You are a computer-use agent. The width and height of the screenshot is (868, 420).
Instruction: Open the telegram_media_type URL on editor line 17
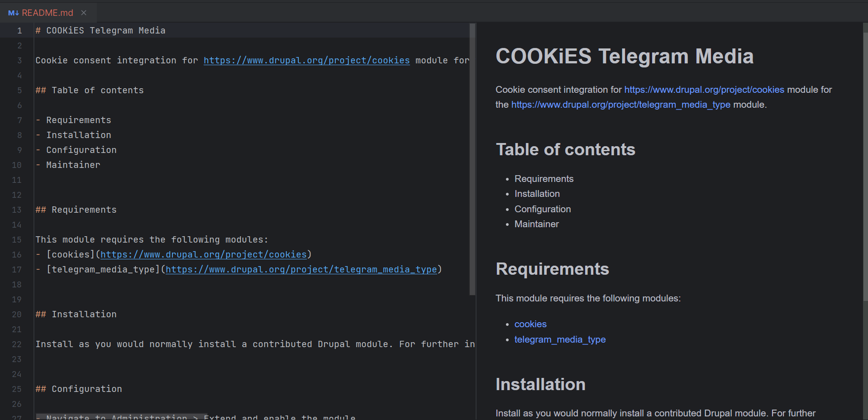coord(301,269)
